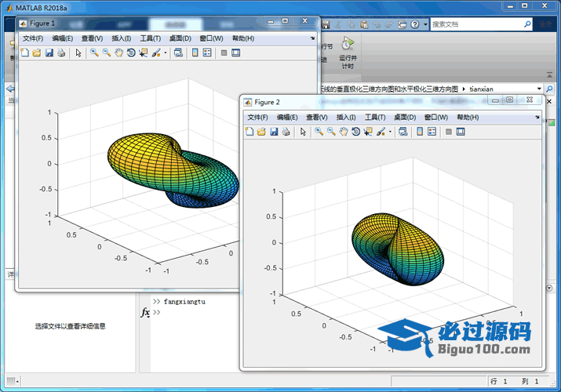
Task: Open the 文件(F) menu in Figure 1
Action: pos(35,38)
